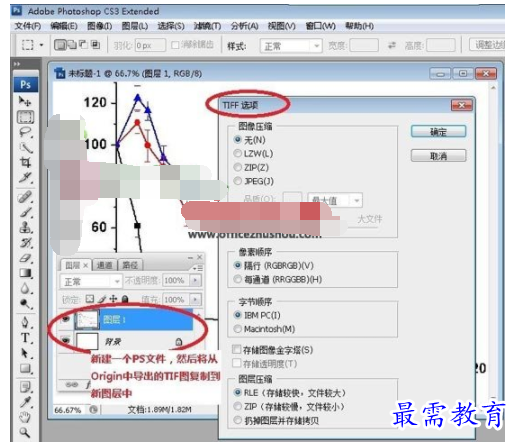The image size is (514, 446).
Task: Select the Dodge tool
Action: pyautogui.click(x=25, y=303)
